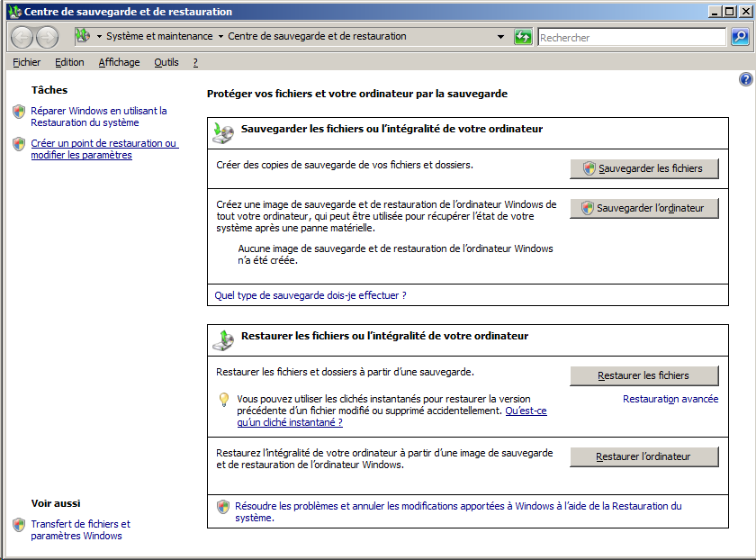This screenshot has width=756, height=560.
Task: Maximize the Centre de sauvegarde window
Action: (x=730, y=11)
